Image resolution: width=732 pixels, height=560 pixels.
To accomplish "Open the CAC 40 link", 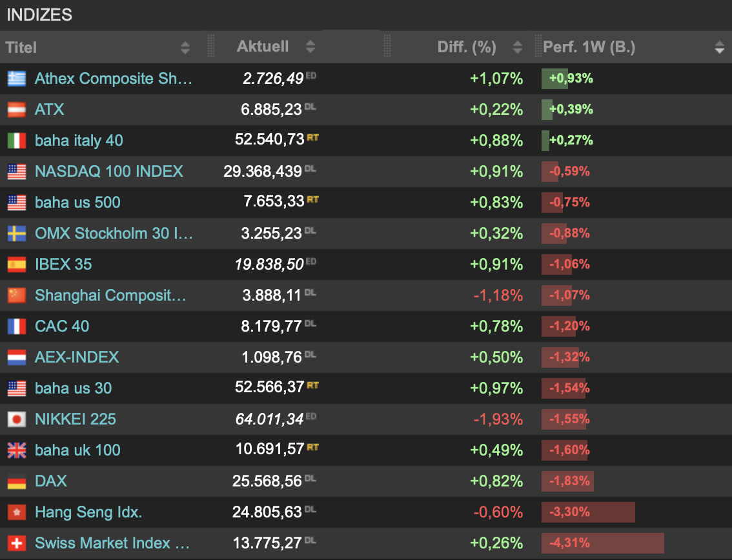I will click(x=62, y=326).
